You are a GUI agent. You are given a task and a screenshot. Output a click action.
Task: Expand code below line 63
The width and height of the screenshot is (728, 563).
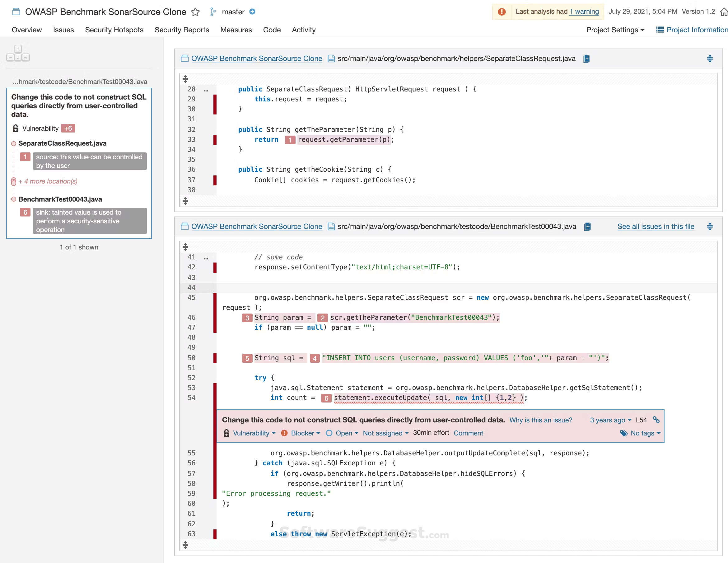click(x=186, y=545)
